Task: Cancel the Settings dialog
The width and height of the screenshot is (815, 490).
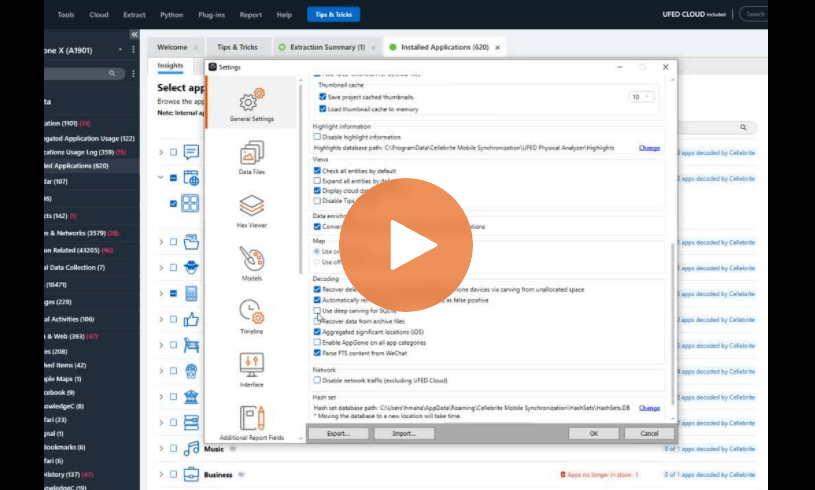Action: coord(649,433)
